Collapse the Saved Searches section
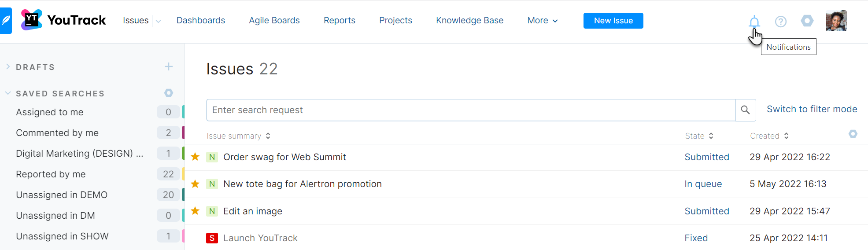This screenshot has height=250, width=868. pos(8,93)
